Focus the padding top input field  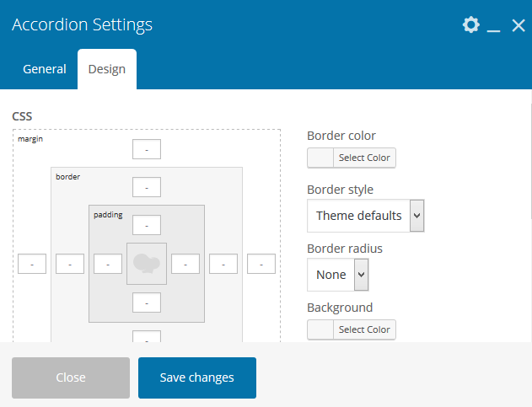point(147,225)
